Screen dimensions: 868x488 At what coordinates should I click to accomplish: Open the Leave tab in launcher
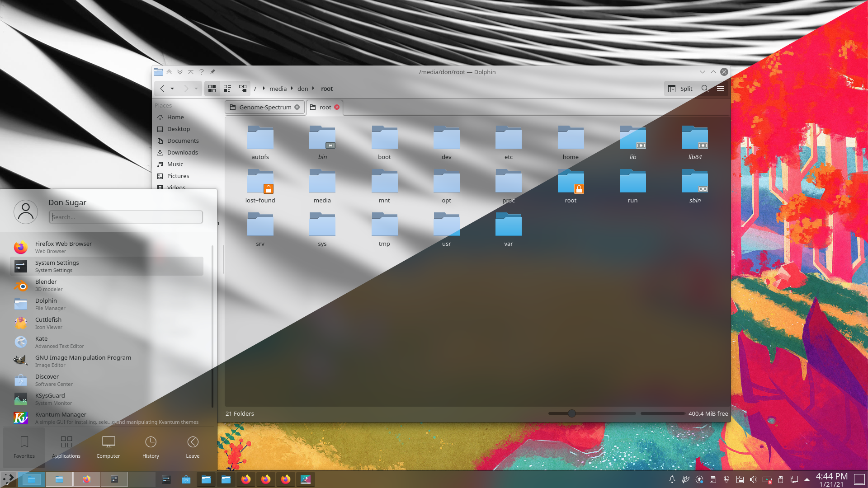[x=193, y=447]
